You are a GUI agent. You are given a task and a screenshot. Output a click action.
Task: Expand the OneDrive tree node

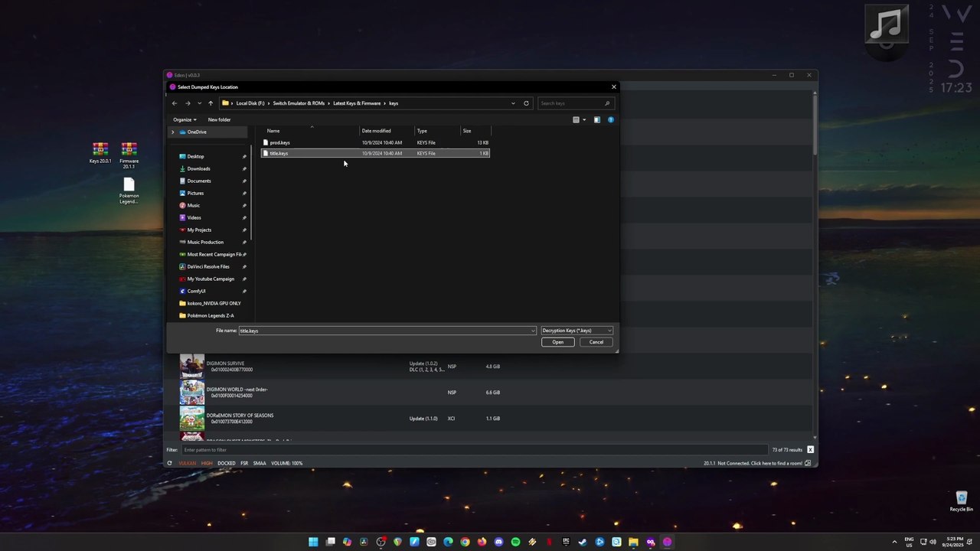(x=172, y=132)
